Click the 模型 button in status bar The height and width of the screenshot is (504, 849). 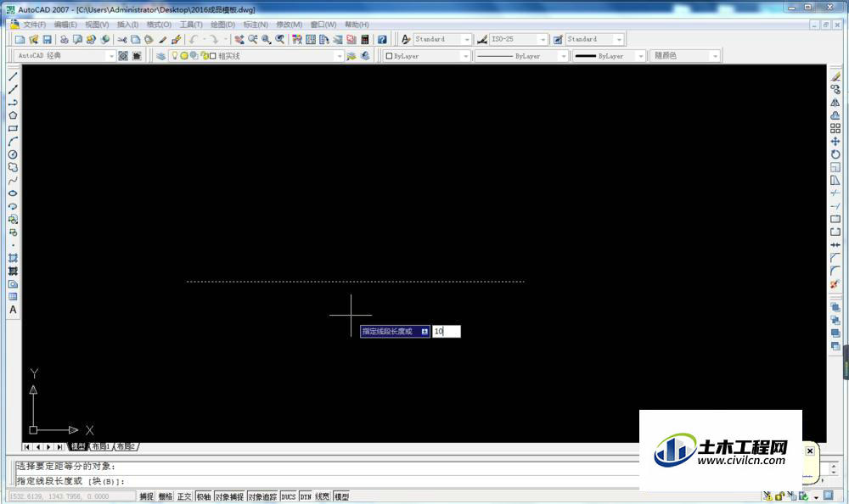(x=341, y=496)
